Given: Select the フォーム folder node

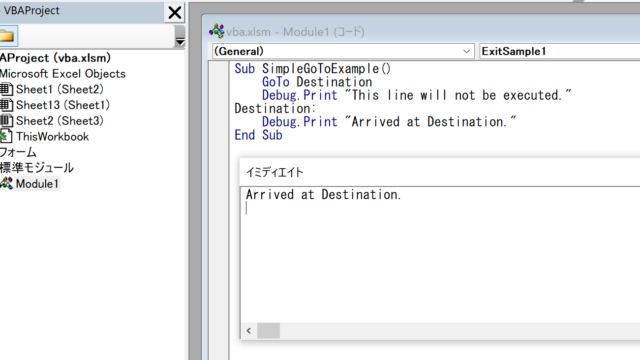Looking at the screenshot, I should click(x=18, y=152).
